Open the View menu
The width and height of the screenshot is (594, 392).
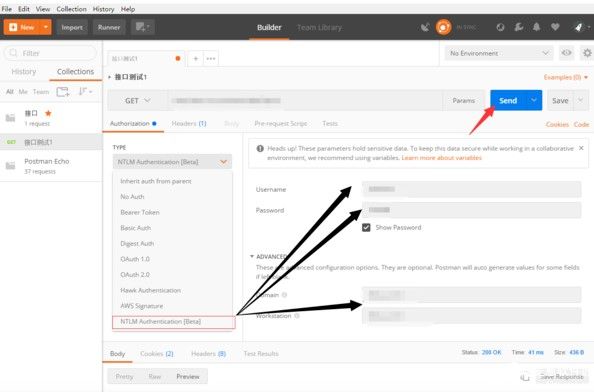(x=43, y=9)
